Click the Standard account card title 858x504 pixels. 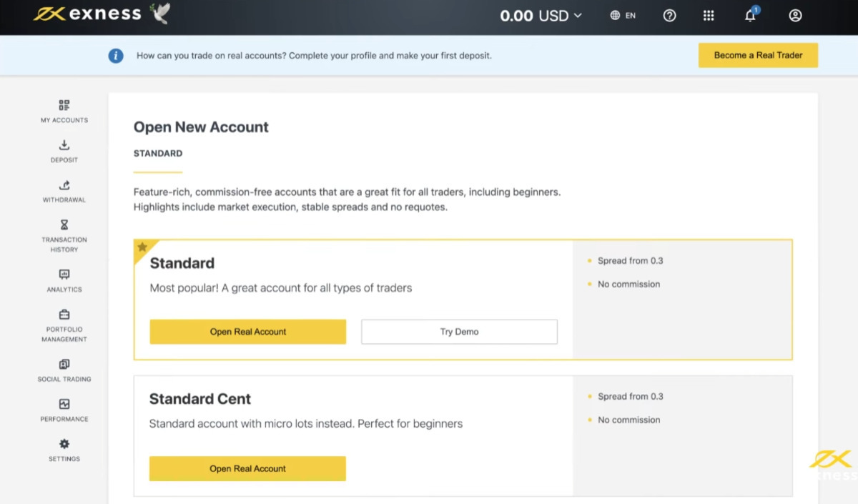click(182, 263)
